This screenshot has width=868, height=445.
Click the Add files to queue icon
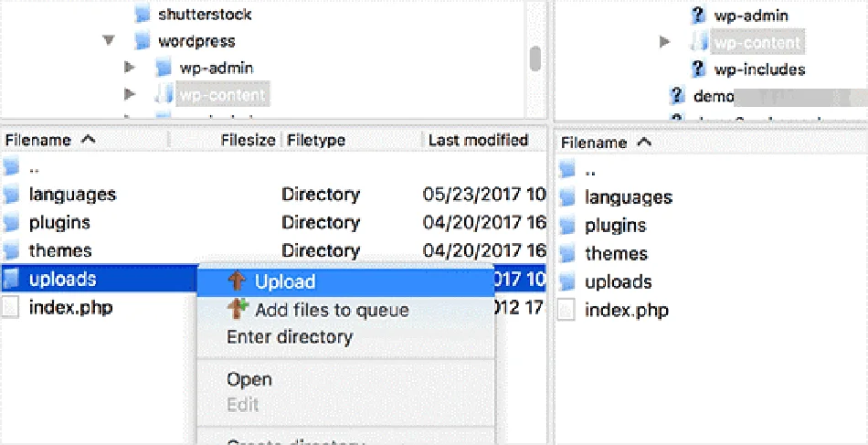click(x=238, y=309)
